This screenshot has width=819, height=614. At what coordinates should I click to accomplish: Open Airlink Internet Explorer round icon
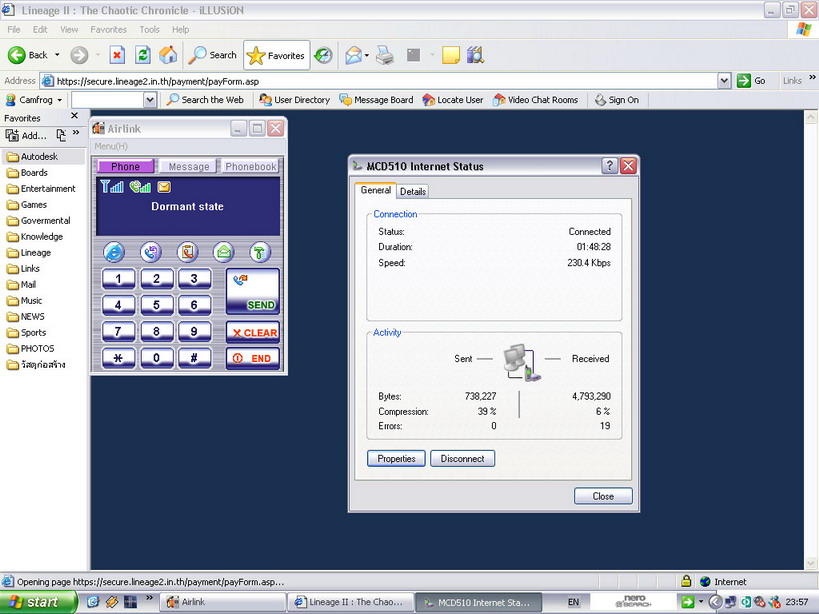pos(114,253)
